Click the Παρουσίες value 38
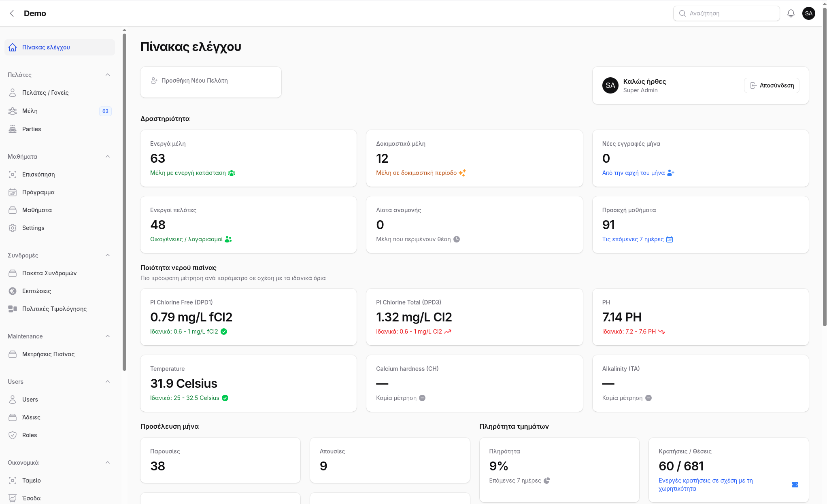 click(x=157, y=466)
